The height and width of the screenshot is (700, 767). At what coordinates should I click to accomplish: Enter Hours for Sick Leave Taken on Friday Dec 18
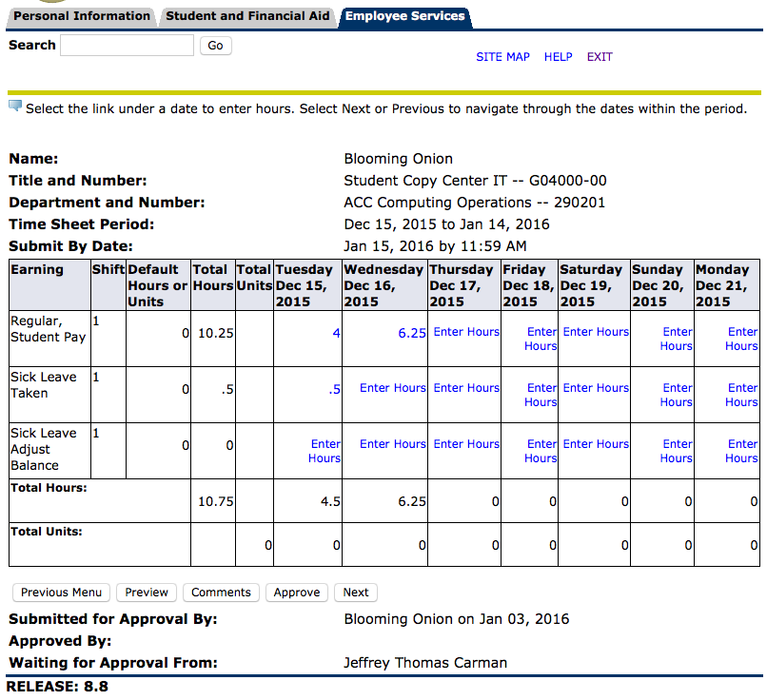pyautogui.click(x=541, y=395)
